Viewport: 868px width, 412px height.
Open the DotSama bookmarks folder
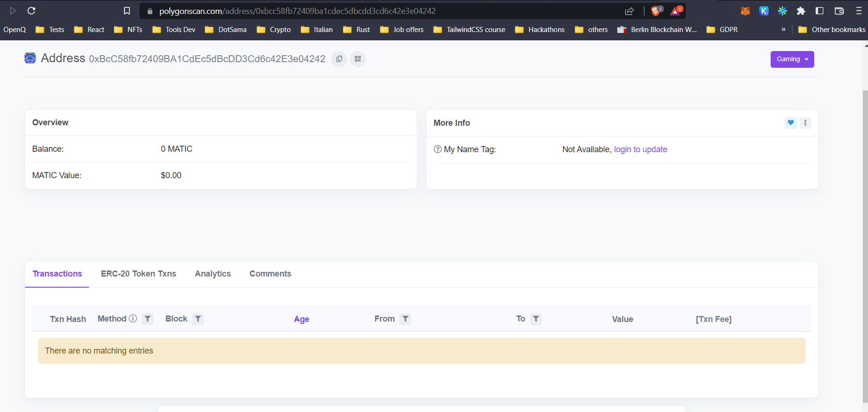coord(226,29)
